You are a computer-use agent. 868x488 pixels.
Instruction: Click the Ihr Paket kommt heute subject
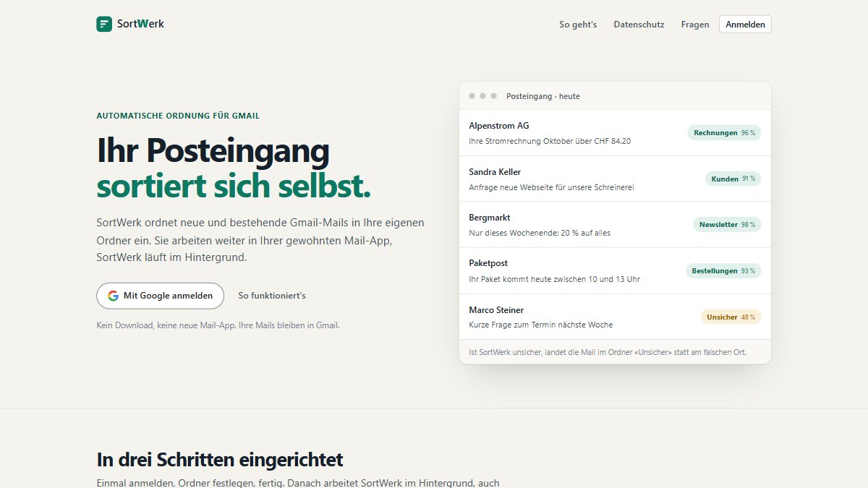pos(554,279)
